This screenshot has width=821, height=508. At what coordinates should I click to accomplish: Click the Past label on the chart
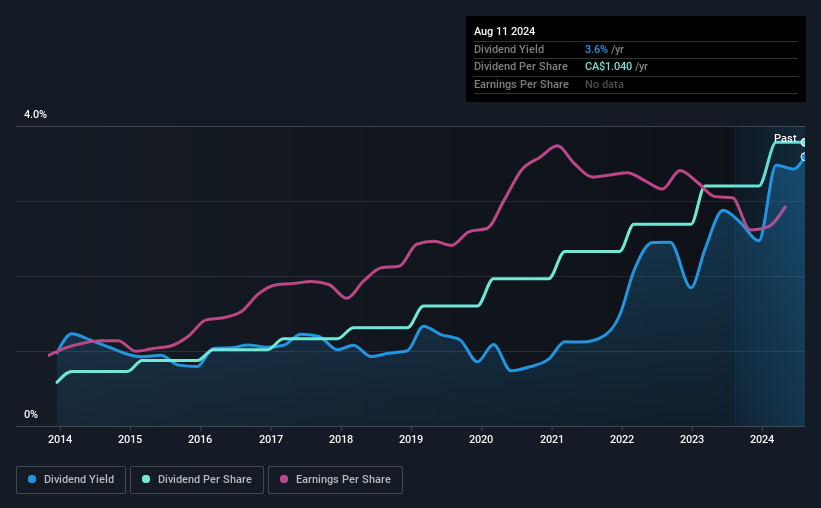(785, 138)
